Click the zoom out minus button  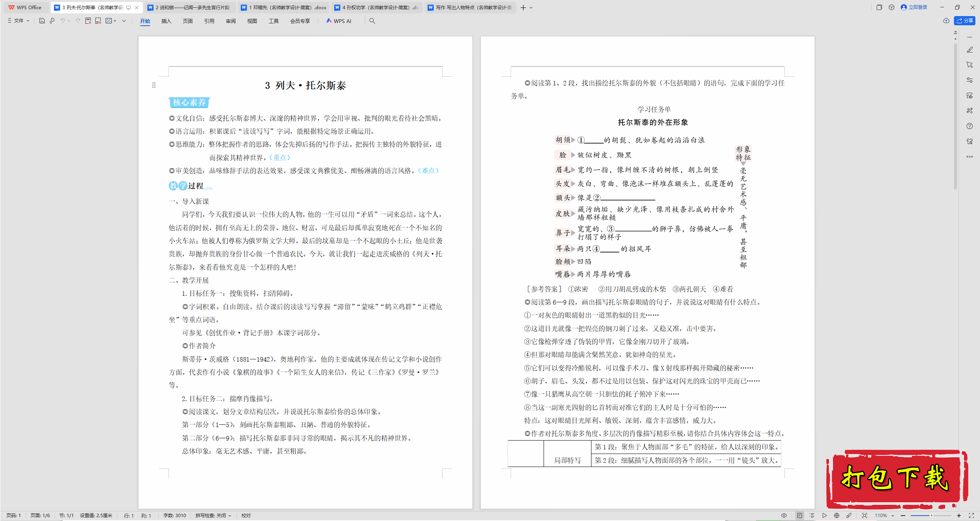coord(903,516)
